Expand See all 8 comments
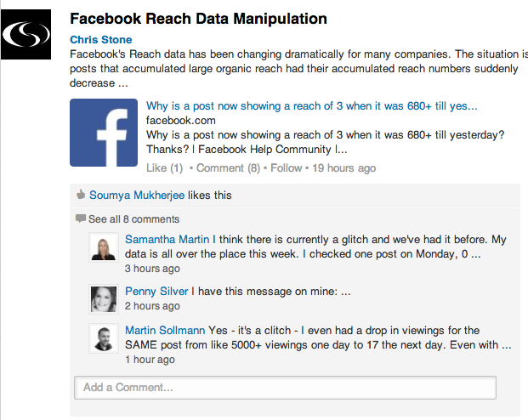Viewport: 528px width, 420px height. click(x=133, y=219)
